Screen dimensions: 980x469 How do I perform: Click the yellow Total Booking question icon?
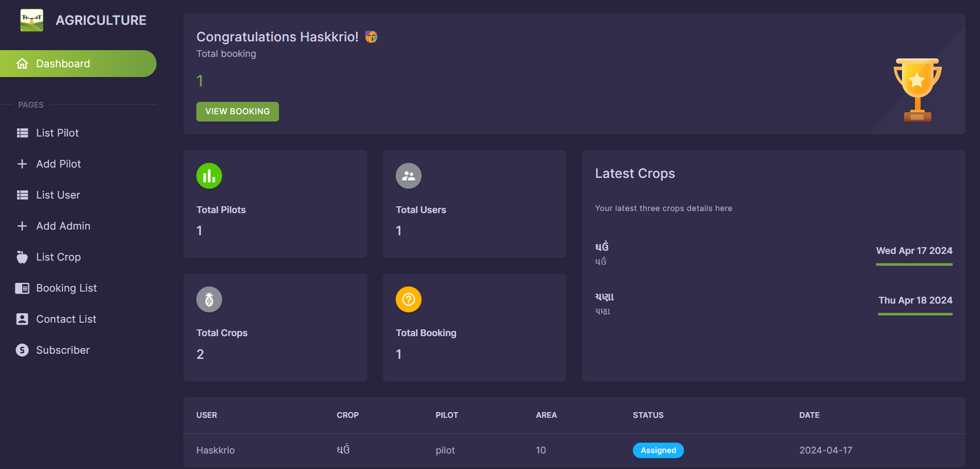pyautogui.click(x=409, y=300)
